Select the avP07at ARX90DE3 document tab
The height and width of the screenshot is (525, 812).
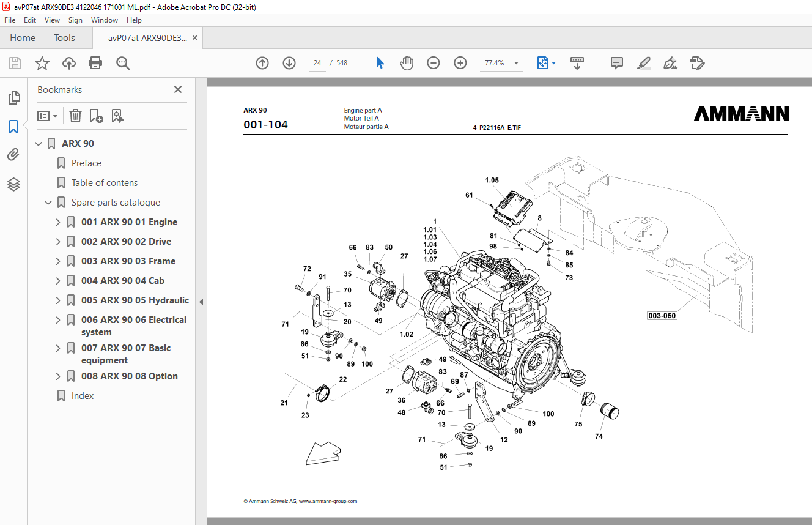coord(147,38)
